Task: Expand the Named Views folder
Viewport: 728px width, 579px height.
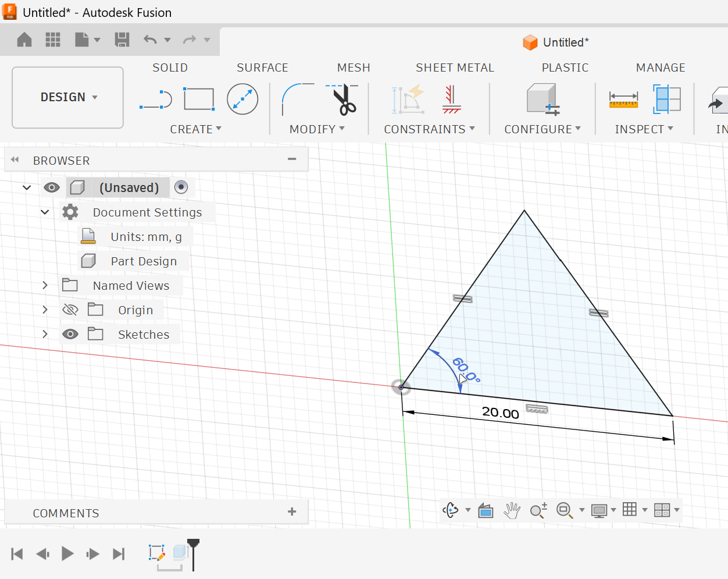Action: pos(45,285)
